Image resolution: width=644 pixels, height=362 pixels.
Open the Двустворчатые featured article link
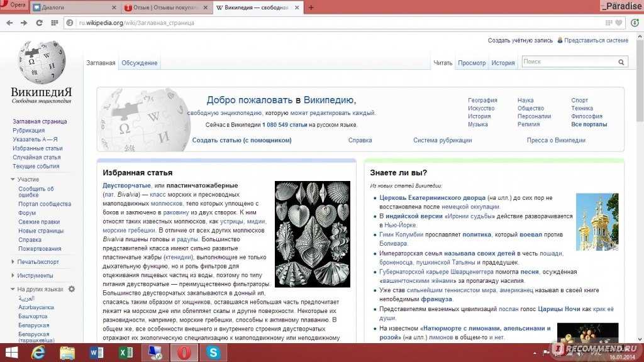pos(126,185)
